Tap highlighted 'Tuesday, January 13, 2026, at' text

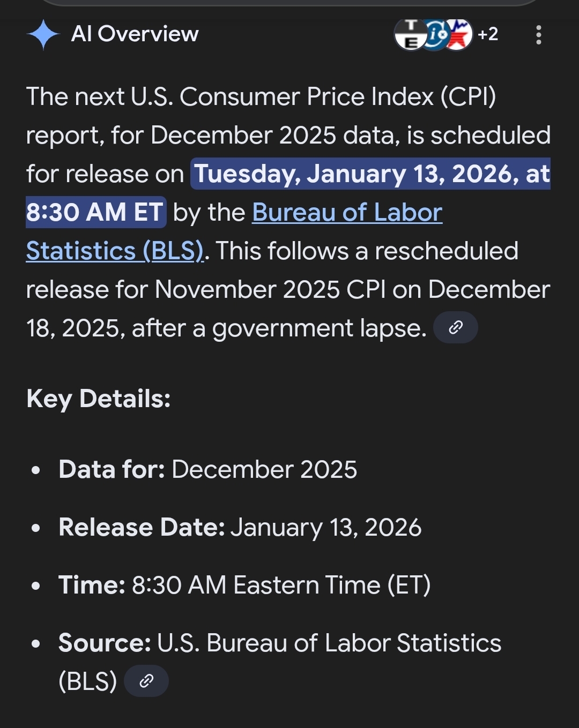pyautogui.click(x=371, y=174)
